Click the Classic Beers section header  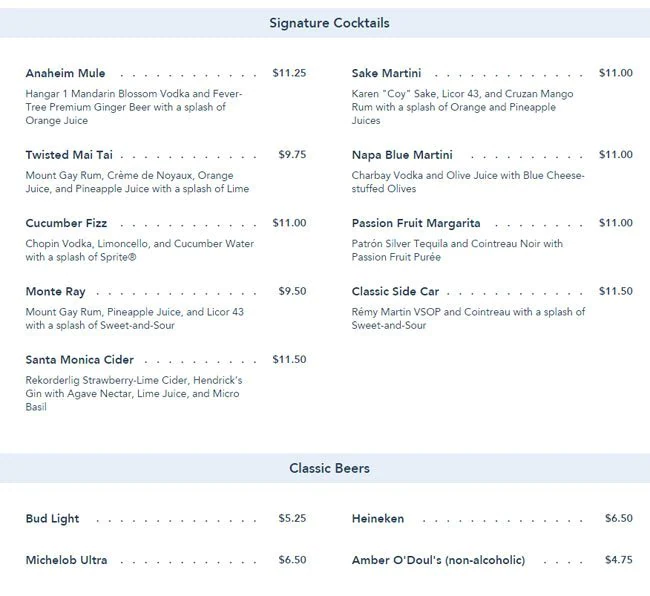click(329, 468)
